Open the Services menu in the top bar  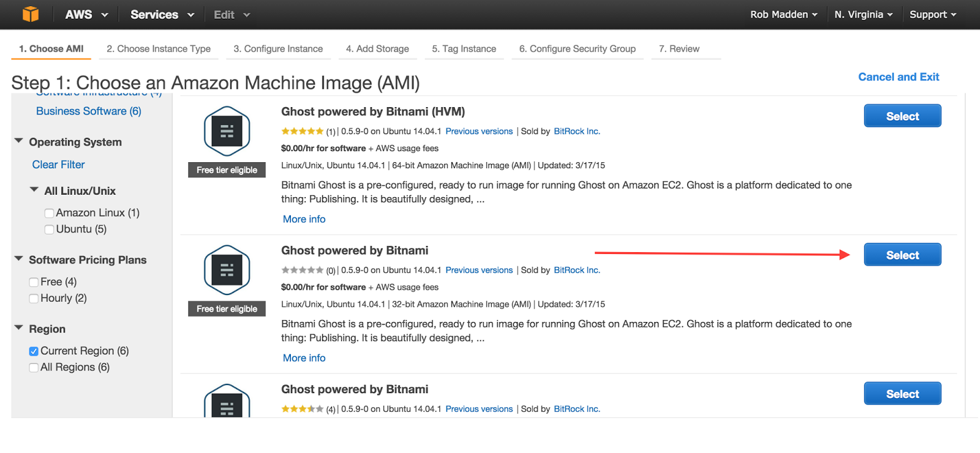162,15
